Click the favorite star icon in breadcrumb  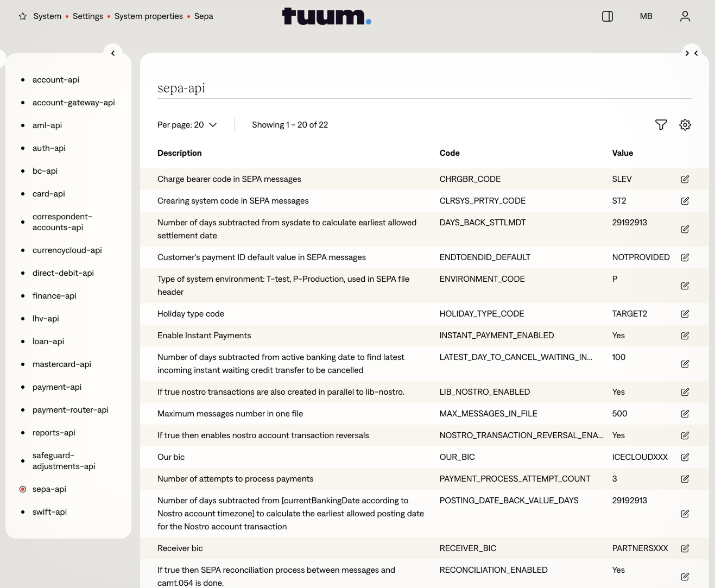coord(23,16)
